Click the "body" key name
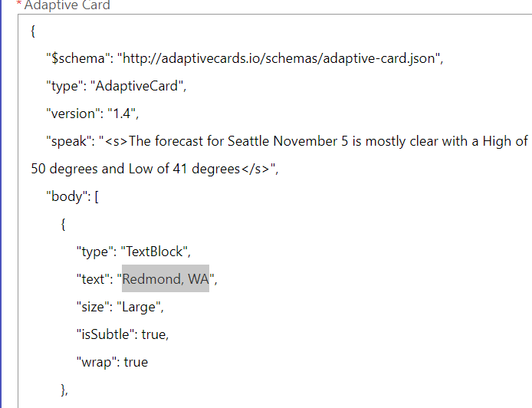 [x=67, y=196]
